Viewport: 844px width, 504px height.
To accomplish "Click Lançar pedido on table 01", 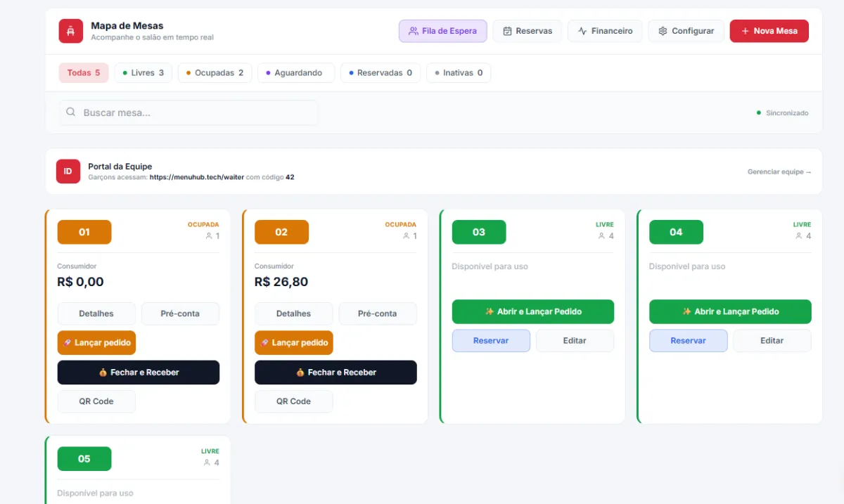I will pyautogui.click(x=96, y=343).
